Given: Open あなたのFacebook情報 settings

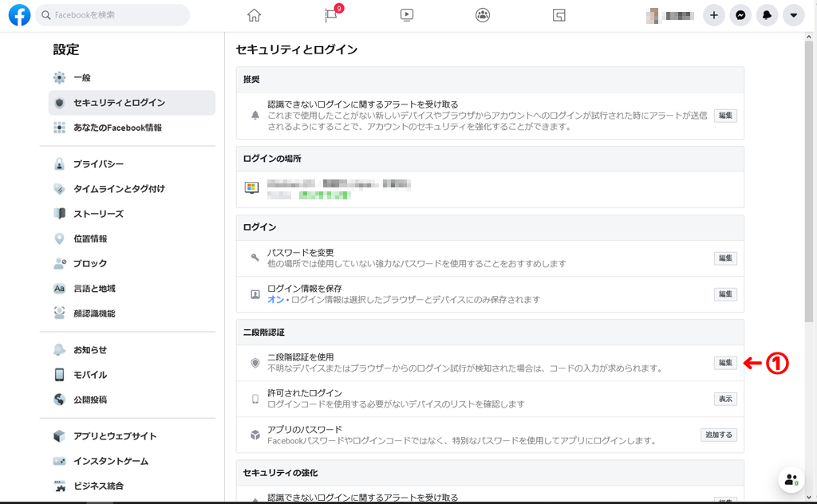Looking at the screenshot, I should pos(132,128).
